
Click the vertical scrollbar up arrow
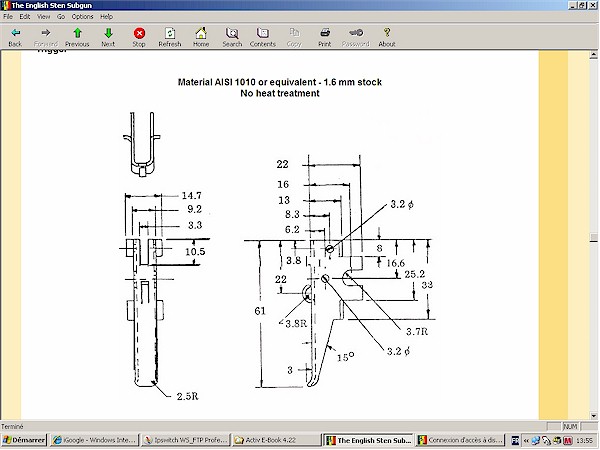coord(593,55)
